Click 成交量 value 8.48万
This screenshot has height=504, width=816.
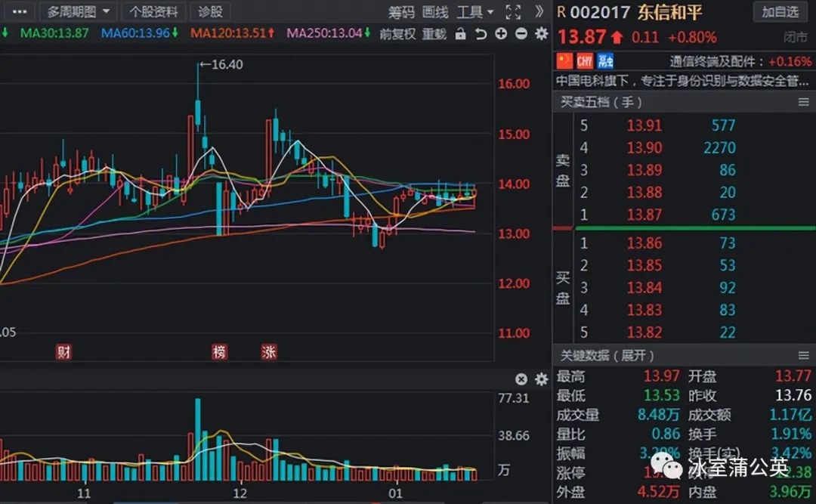pyautogui.click(x=658, y=414)
